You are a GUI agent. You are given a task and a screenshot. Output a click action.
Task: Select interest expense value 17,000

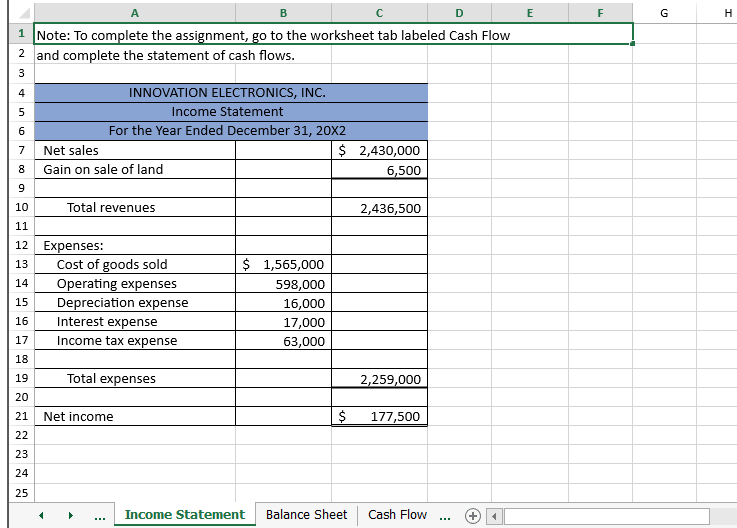coord(283,321)
